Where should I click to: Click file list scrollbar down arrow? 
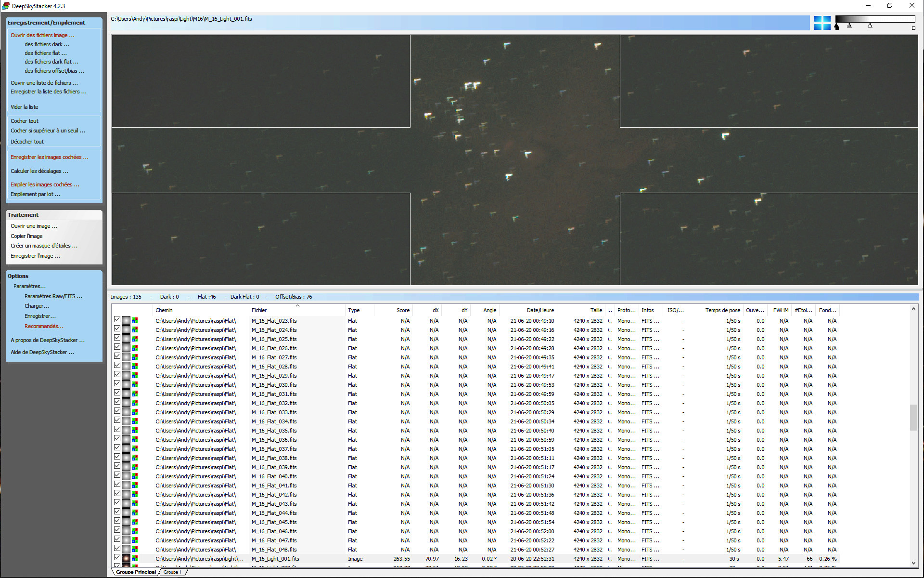pyautogui.click(x=913, y=563)
